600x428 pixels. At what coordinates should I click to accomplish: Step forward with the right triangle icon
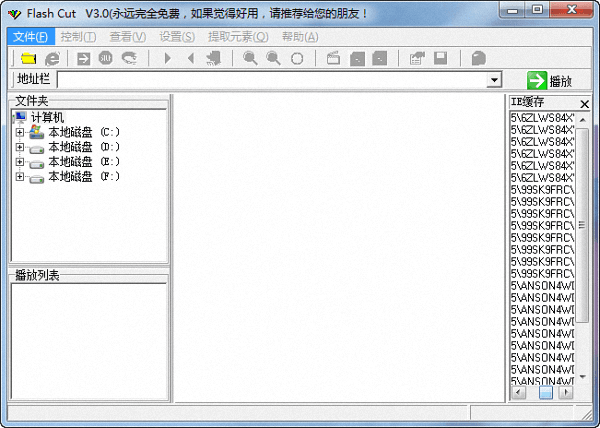click(168, 58)
